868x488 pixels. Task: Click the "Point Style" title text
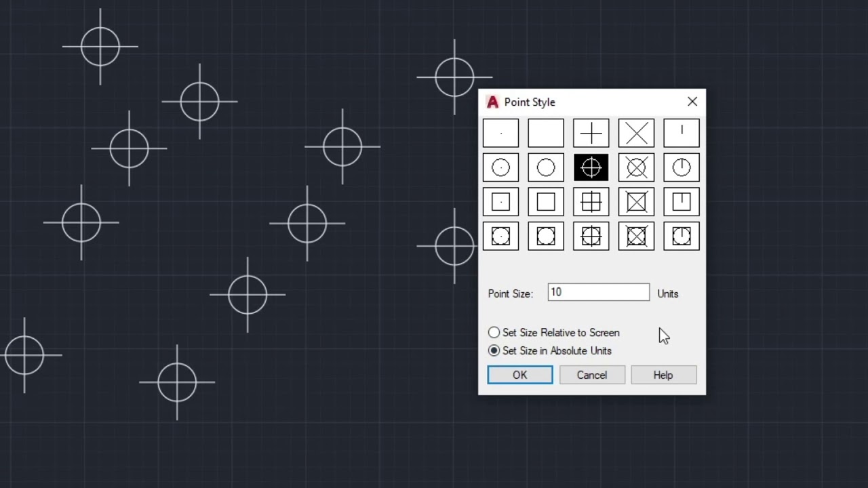pos(530,102)
